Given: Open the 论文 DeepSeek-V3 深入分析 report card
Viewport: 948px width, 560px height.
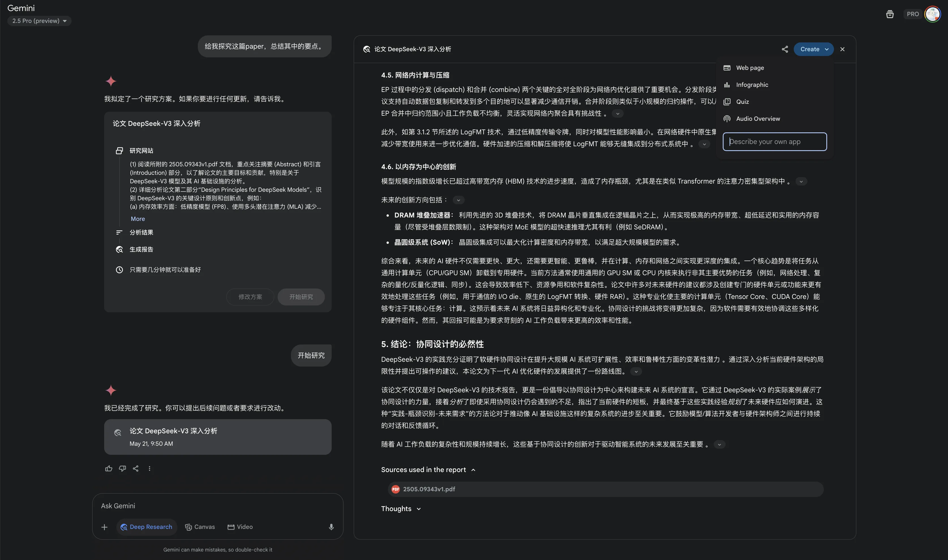Looking at the screenshot, I should [x=218, y=437].
